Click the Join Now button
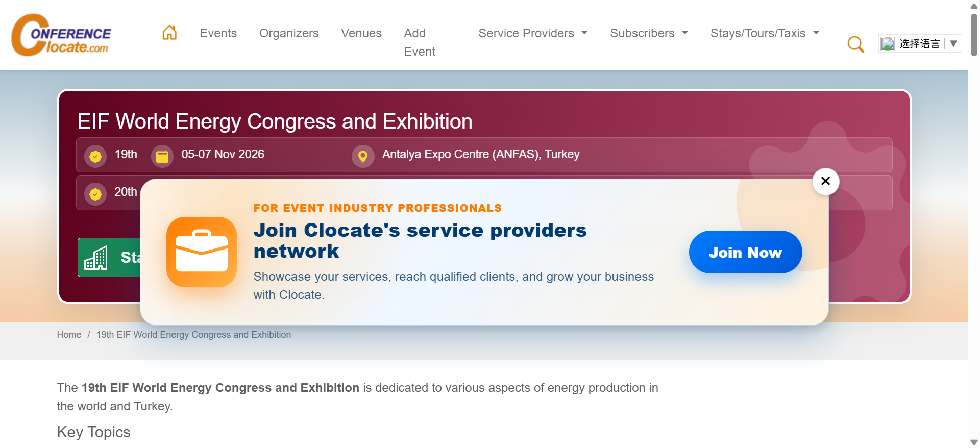Viewport: 980px width, 448px height. coord(745,252)
